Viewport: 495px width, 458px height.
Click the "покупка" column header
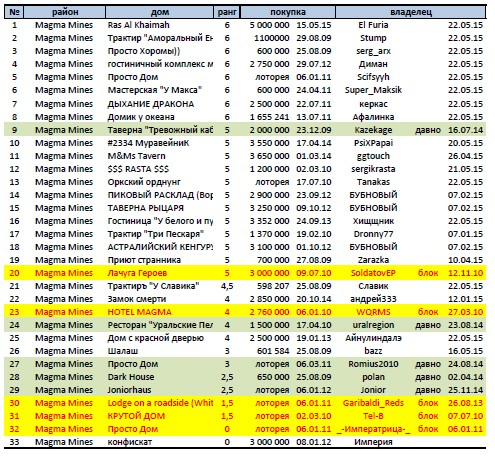tap(288, 12)
